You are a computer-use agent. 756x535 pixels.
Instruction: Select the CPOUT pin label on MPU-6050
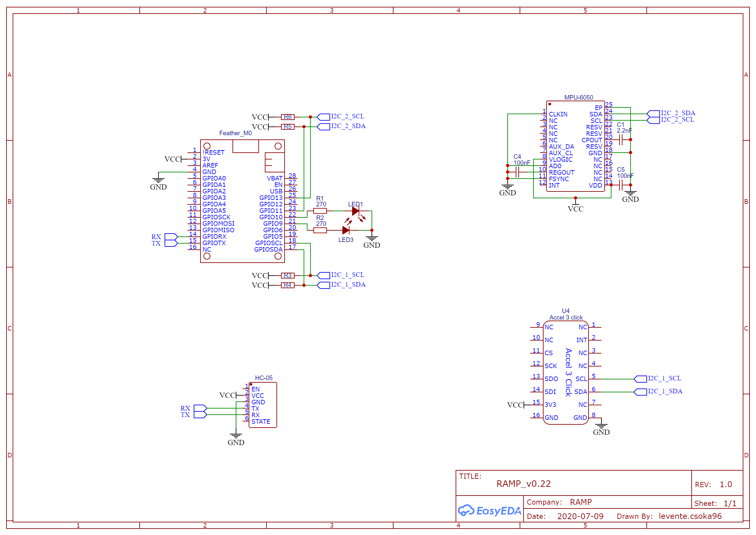(x=592, y=140)
